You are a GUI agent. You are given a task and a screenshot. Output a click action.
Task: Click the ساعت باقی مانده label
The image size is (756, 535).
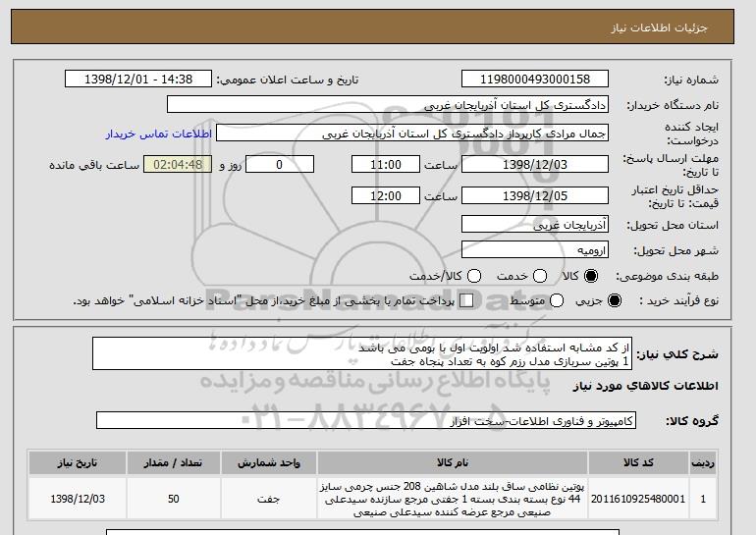(x=94, y=165)
